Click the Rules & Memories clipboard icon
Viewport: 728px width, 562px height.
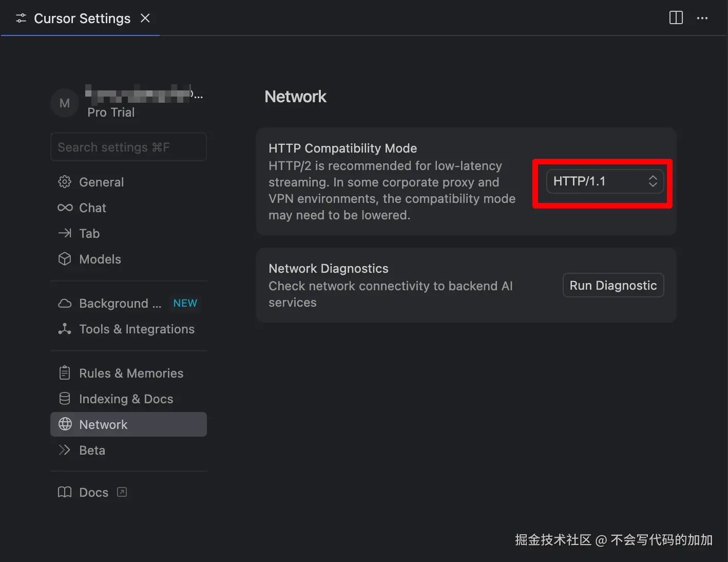(x=65, y=373)
